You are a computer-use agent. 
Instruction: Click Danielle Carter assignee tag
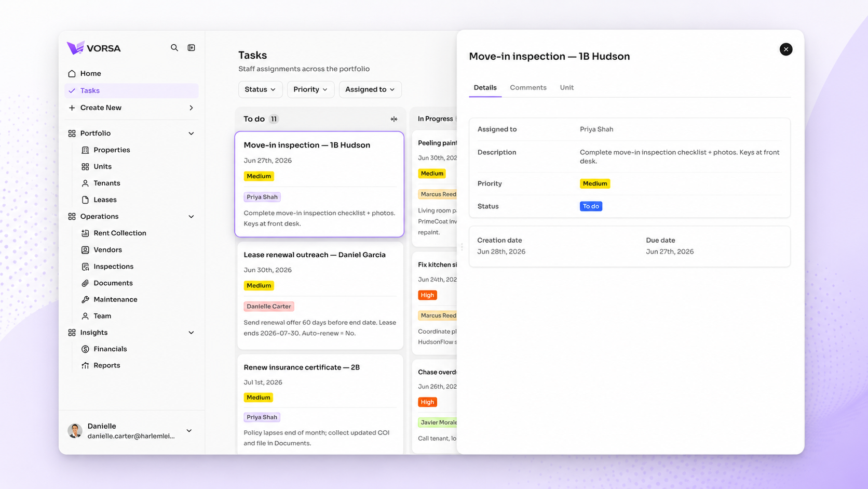pyautogui.click(x=269, y=307)
